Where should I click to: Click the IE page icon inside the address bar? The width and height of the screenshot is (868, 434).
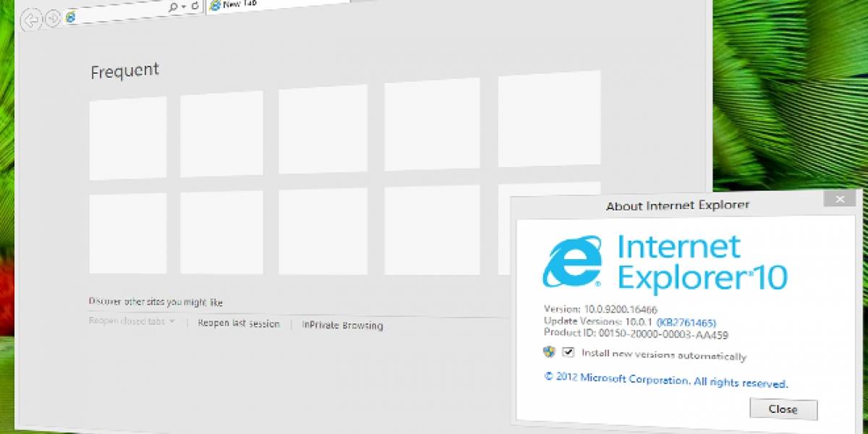click(70, 16)
